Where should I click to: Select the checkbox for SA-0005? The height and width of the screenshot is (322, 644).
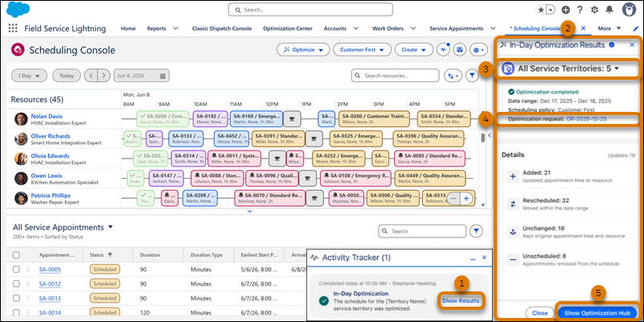coord(16,270)
